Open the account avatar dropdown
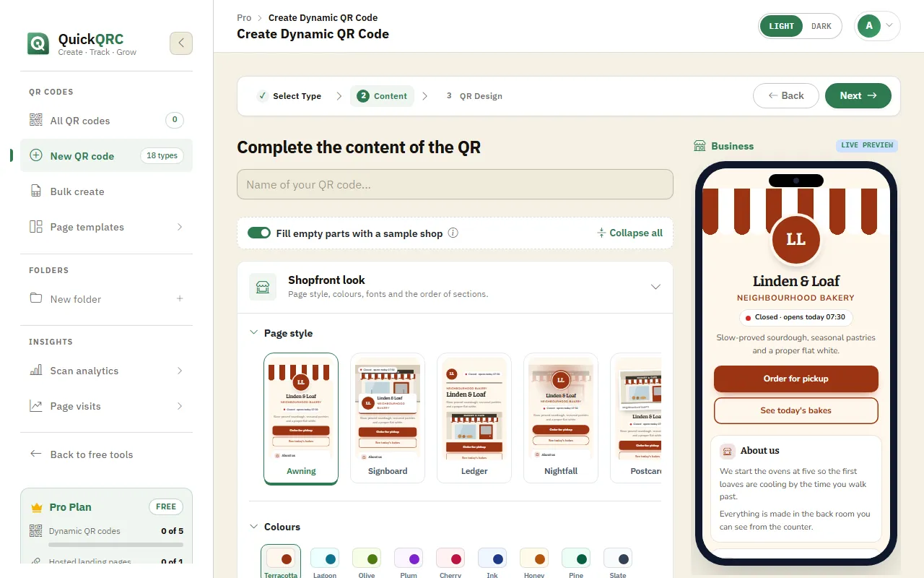 point(877,26)
